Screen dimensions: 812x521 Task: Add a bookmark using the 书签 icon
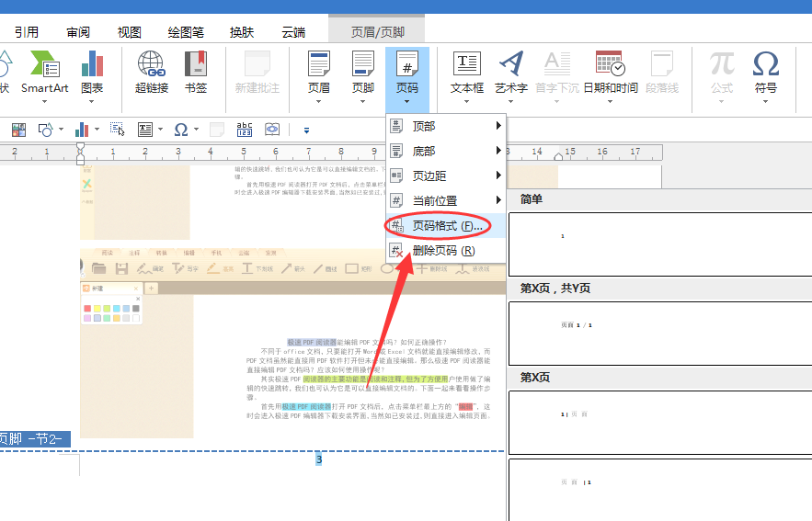click(196, 63)
